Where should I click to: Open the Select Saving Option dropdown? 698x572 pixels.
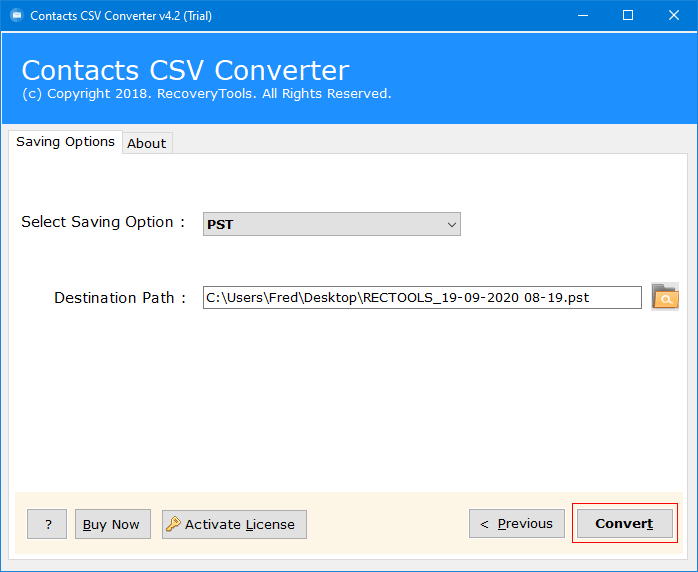tap(332, 224)
